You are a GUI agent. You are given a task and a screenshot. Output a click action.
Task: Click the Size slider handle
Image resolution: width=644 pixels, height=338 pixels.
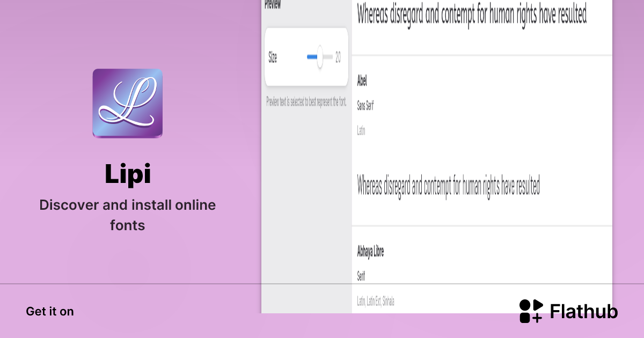pos(320,57)
